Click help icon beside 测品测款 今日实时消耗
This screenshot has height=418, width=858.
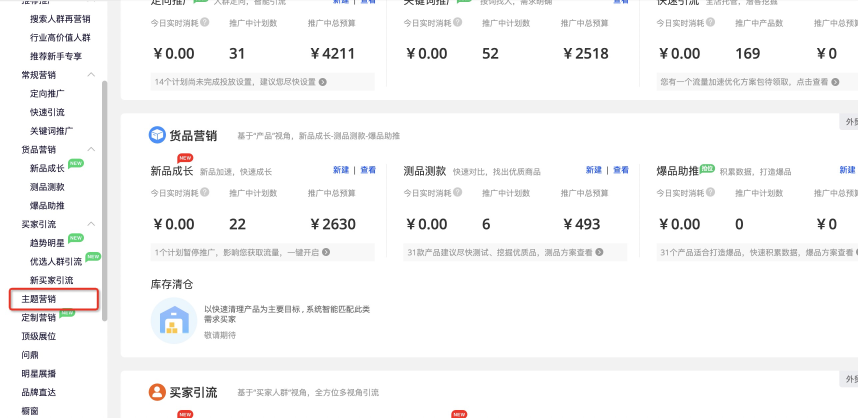point(458,192)
